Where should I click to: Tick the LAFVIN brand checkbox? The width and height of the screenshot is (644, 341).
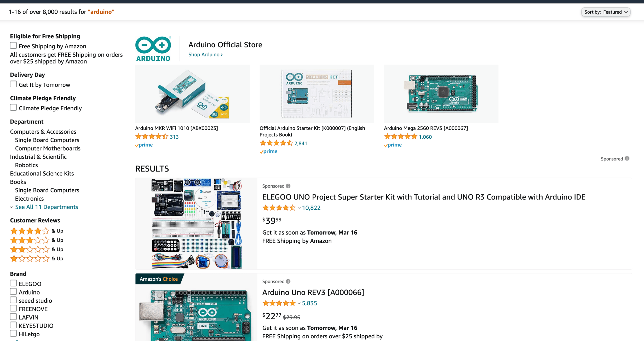tap(13, 317)
